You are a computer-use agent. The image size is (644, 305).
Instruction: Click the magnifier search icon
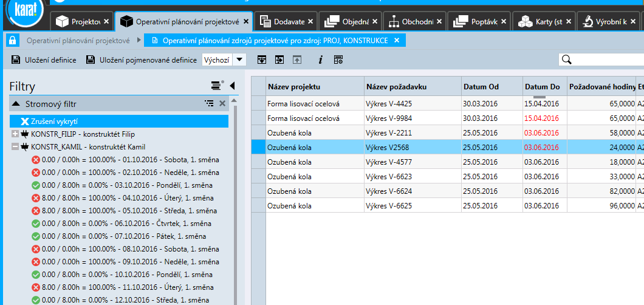pyautogui.click(x=567, y=60)
